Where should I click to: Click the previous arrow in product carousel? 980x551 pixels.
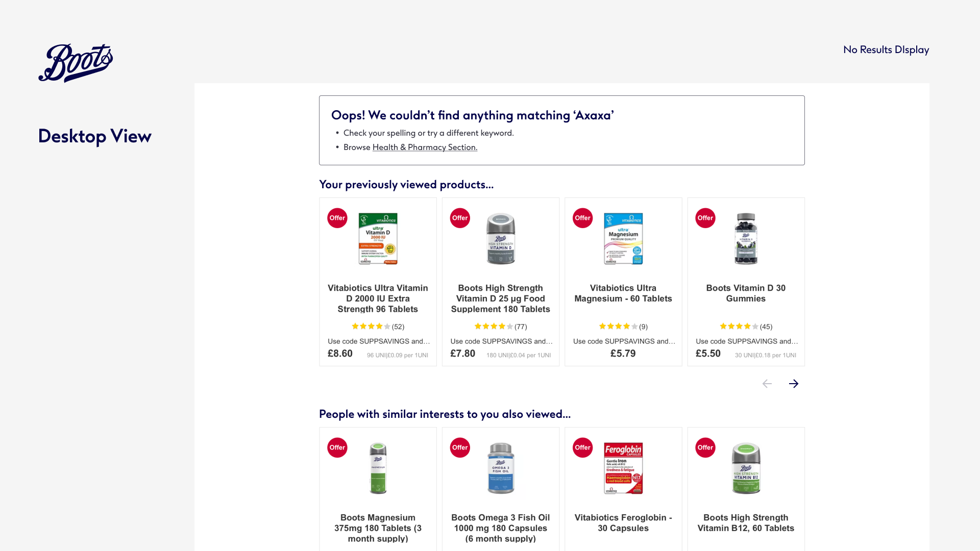[767, 384]
